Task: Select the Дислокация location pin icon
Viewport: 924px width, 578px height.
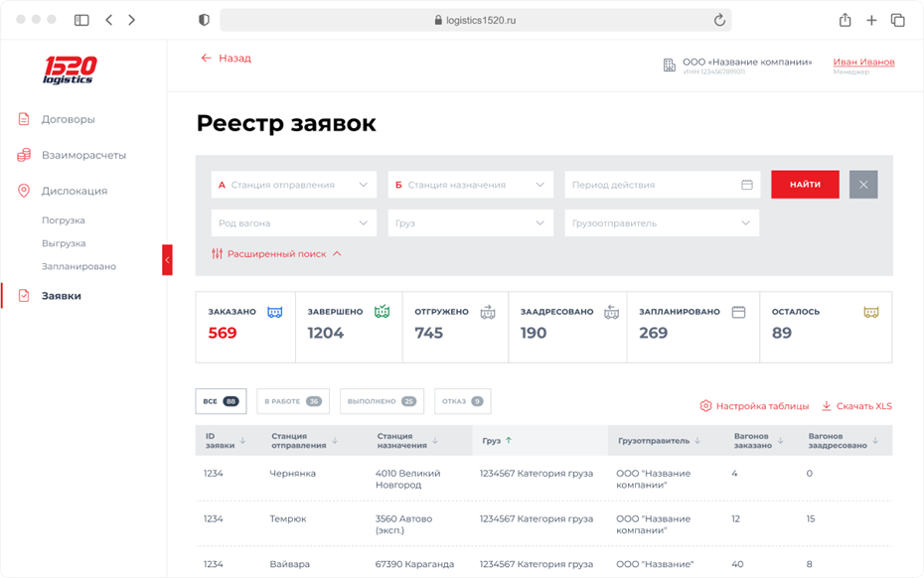Action: click(24, 191)
